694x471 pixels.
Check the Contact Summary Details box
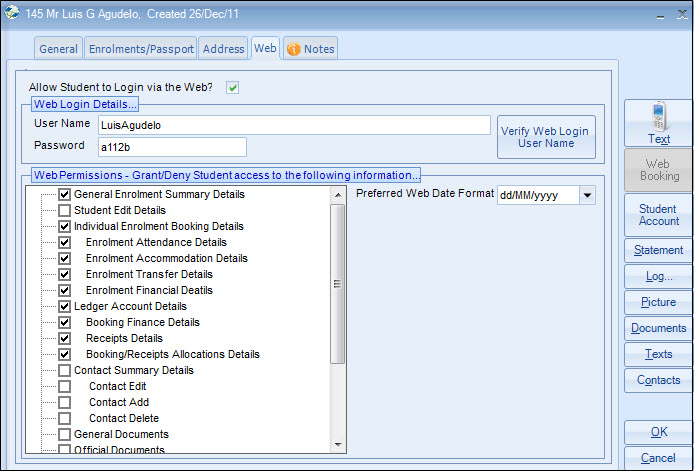coord(65,371)
